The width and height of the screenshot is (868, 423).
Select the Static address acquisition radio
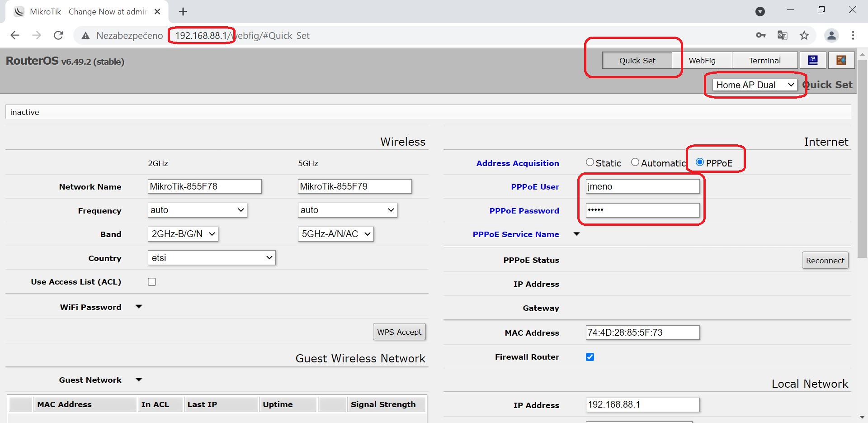(x=590, y=162)
